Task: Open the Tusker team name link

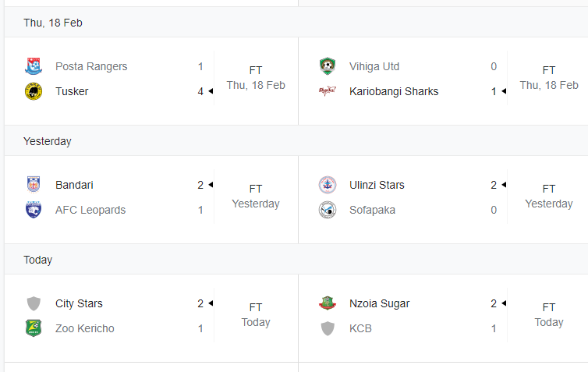Action: pos(72,91)
